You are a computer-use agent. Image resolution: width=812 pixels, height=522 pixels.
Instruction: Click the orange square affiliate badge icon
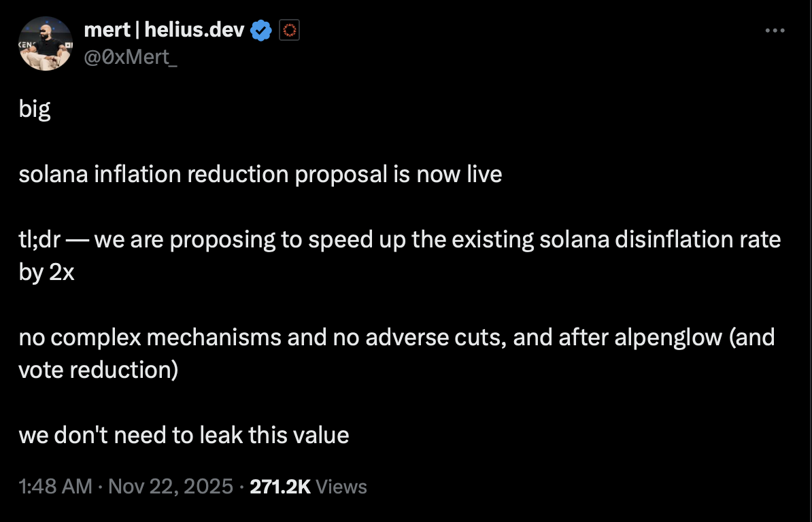289,30
